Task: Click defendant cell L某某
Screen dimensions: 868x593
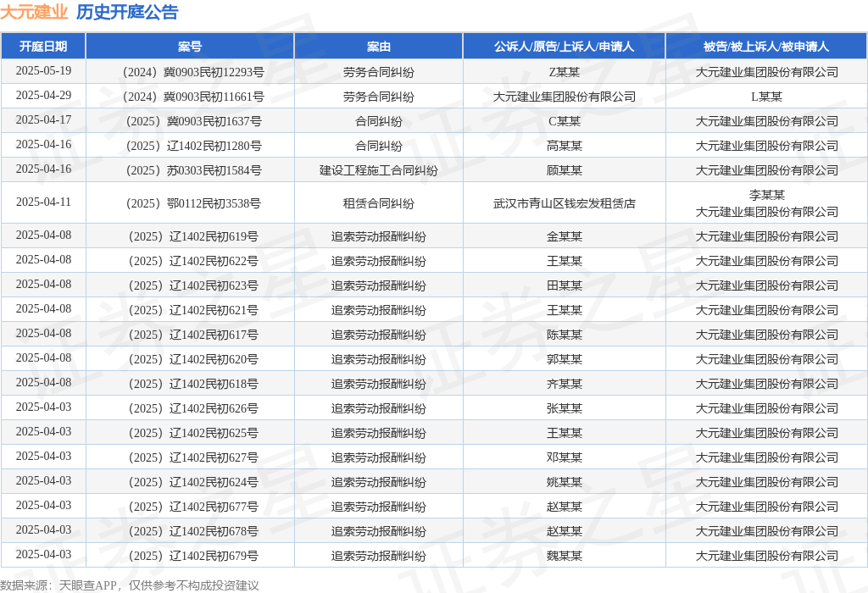Action: pos(766,97)
